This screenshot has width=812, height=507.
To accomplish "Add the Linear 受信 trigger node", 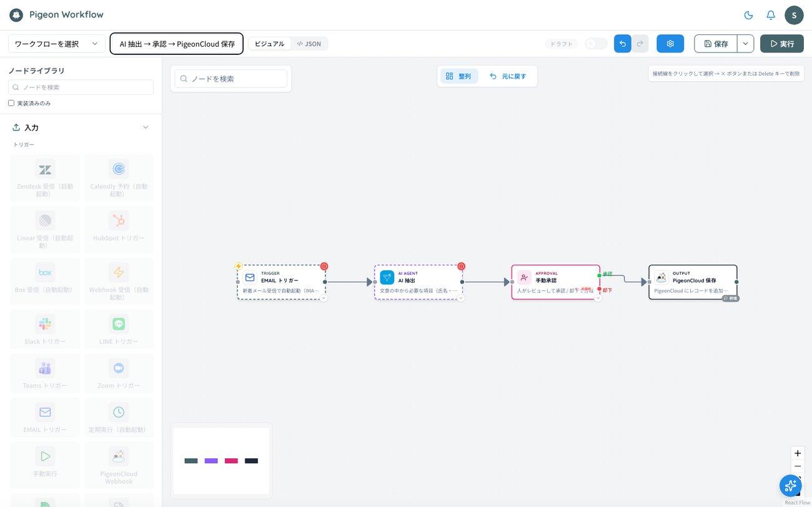I will click(x=45, y=230).
